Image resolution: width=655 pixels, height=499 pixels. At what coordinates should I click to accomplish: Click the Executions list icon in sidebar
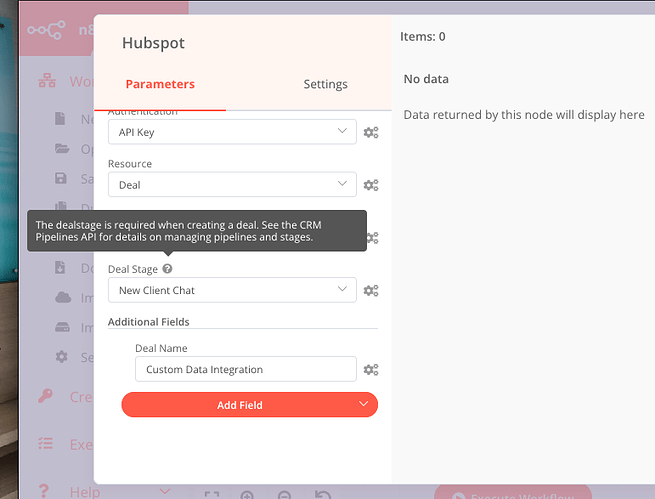pos(45,443)
